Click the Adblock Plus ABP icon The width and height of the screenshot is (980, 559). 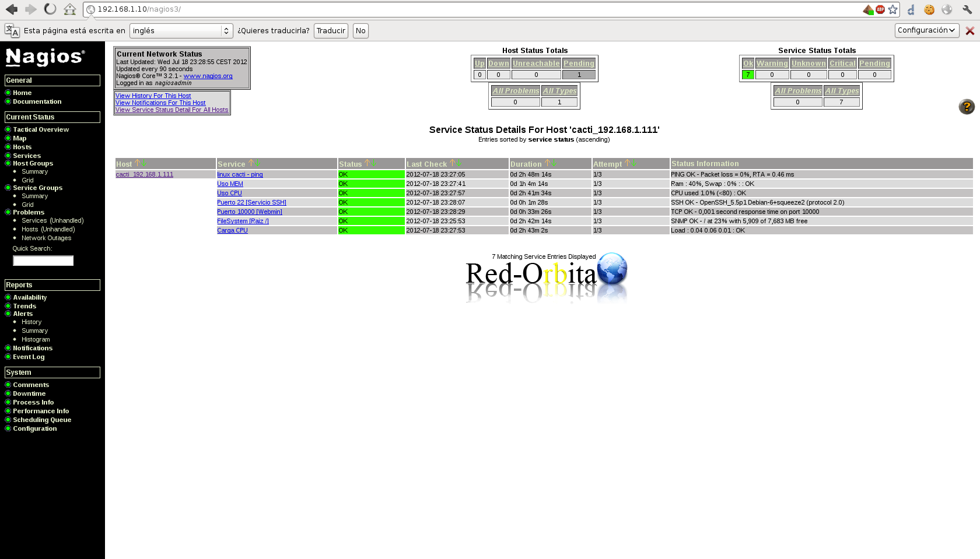(x=880, y=9)
